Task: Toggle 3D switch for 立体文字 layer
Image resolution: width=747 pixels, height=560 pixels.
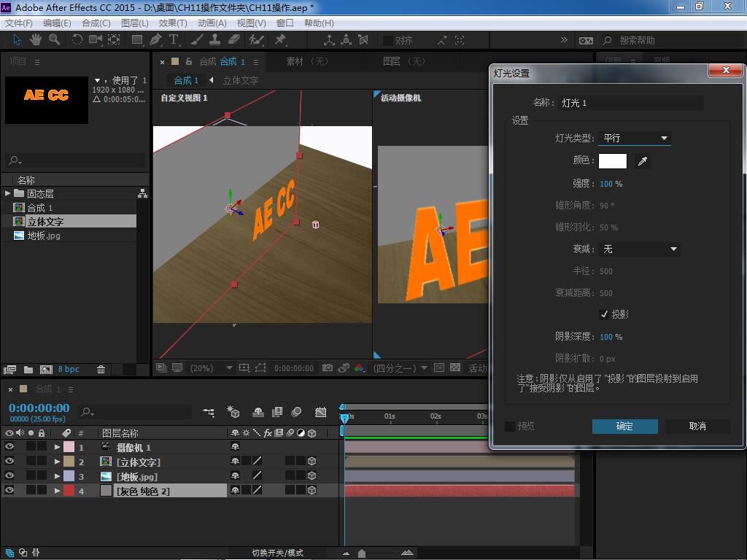Action: tap(312, 461)
